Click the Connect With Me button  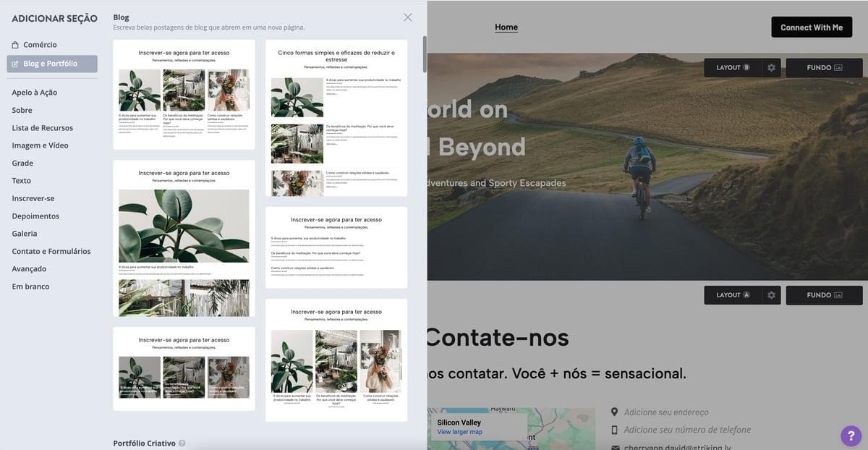tap(812, 27)
